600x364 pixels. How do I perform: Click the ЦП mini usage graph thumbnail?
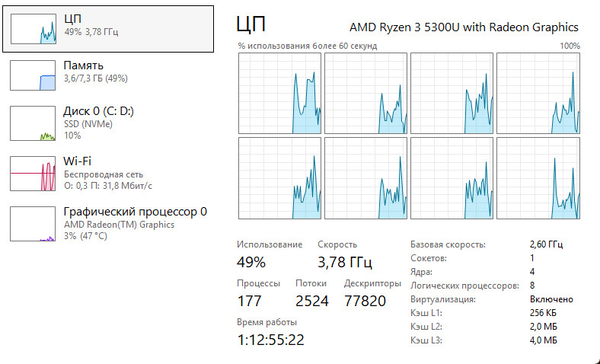(34, 29)
